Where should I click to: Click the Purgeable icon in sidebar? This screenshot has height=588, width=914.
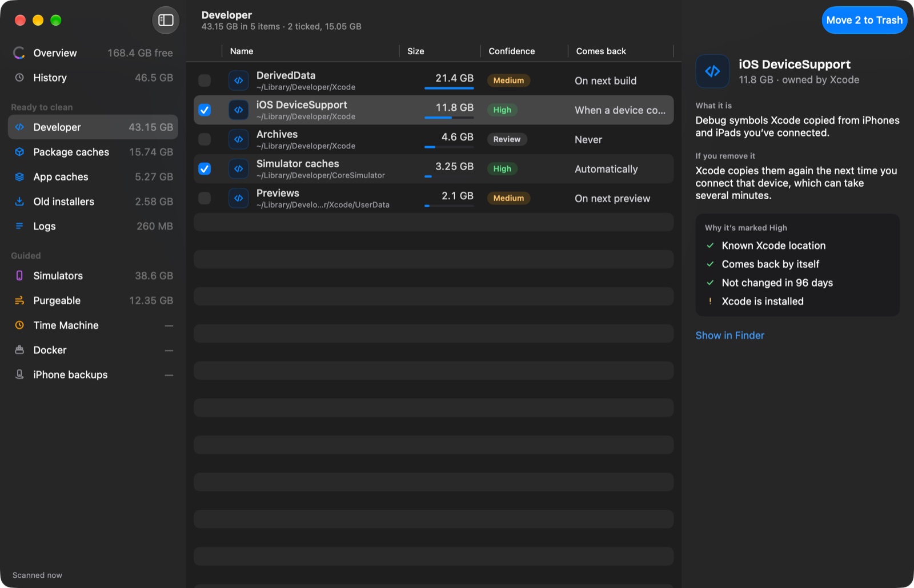(x=19, y=300)
